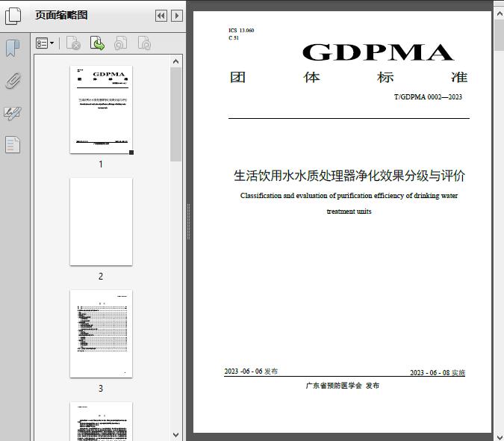Image resolution: width=504 pixels, height=441 pixels.
Task: Open the document pages panel icon
Action: (13, 145)
